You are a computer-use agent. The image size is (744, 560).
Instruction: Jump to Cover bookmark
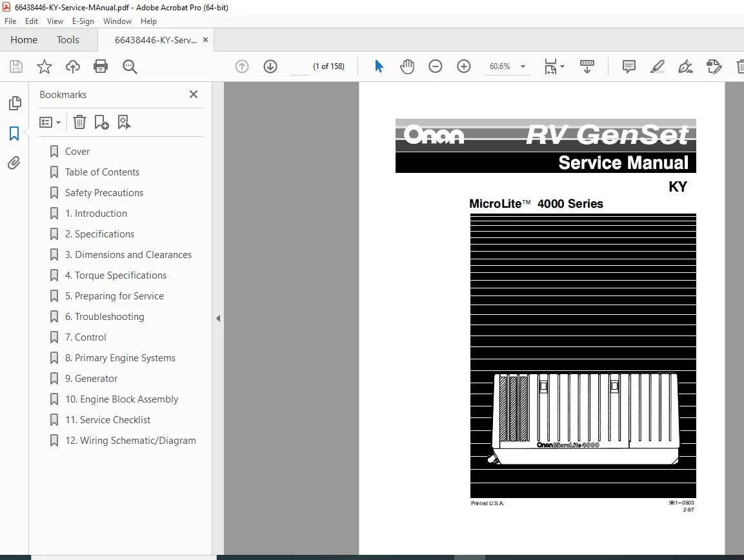click(77, 152)
